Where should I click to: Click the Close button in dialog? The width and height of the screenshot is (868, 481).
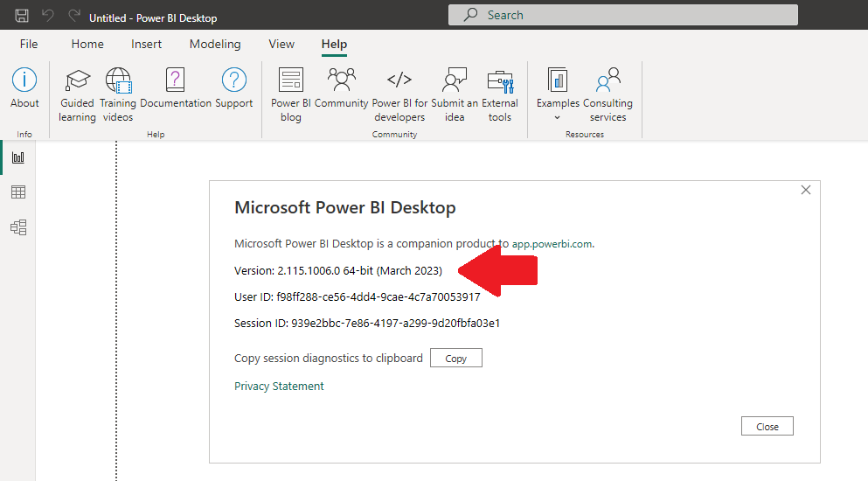tap(767, 426)
